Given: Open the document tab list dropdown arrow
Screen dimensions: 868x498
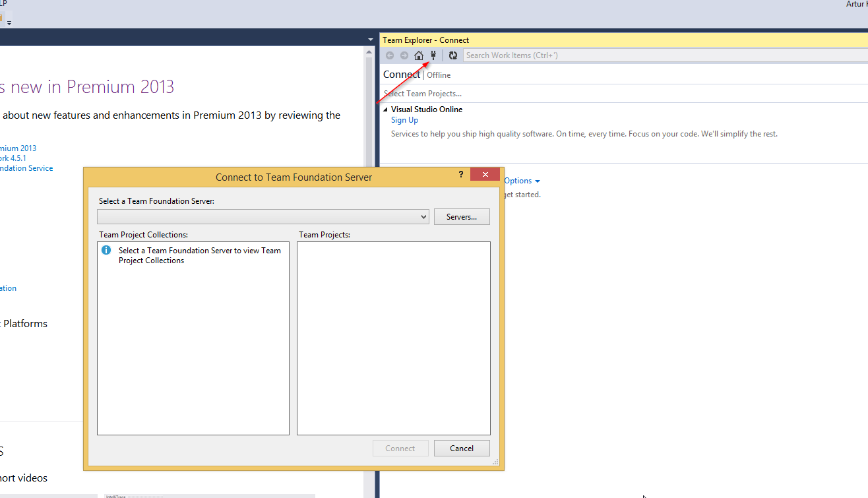Looking at the screenshot, I should [x=371, y=40].
